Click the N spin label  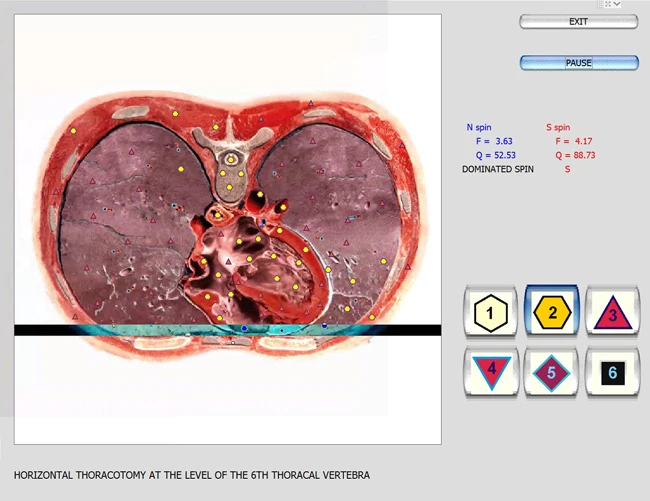pos(479,128)
